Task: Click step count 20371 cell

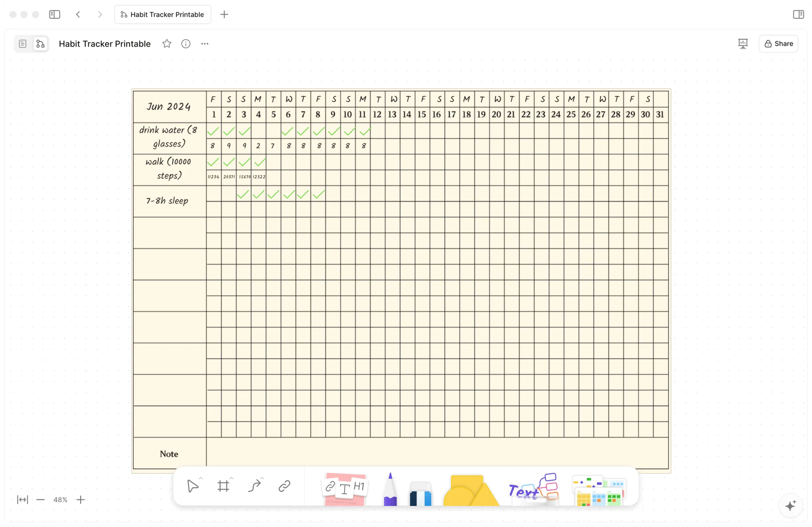Action: [x=229, y=177]
